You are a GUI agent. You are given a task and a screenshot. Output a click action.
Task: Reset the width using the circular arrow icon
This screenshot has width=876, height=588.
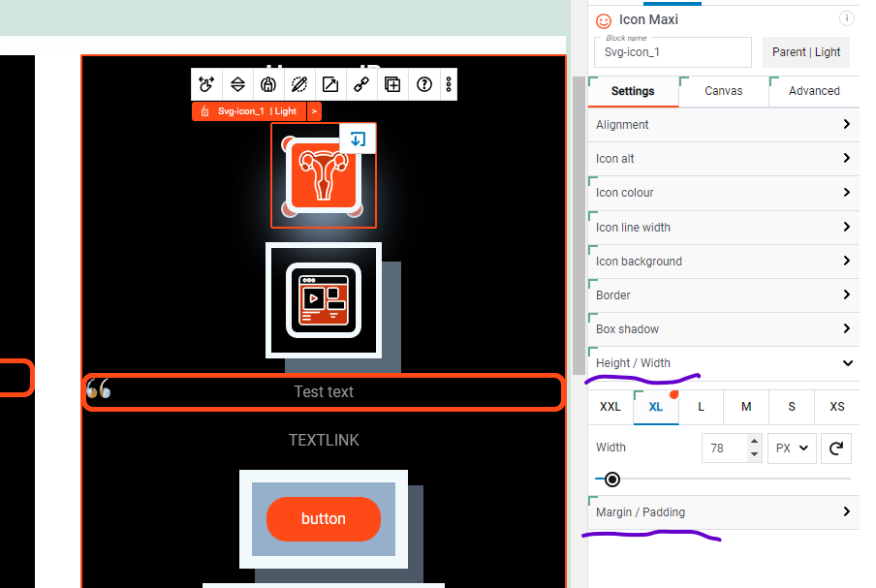coord(835,448)
